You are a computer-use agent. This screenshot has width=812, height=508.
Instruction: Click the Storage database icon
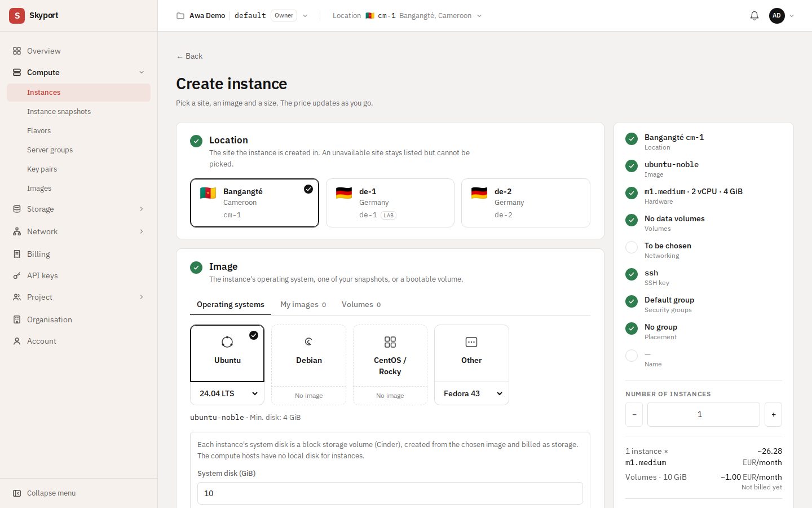[x=17, y=209]
